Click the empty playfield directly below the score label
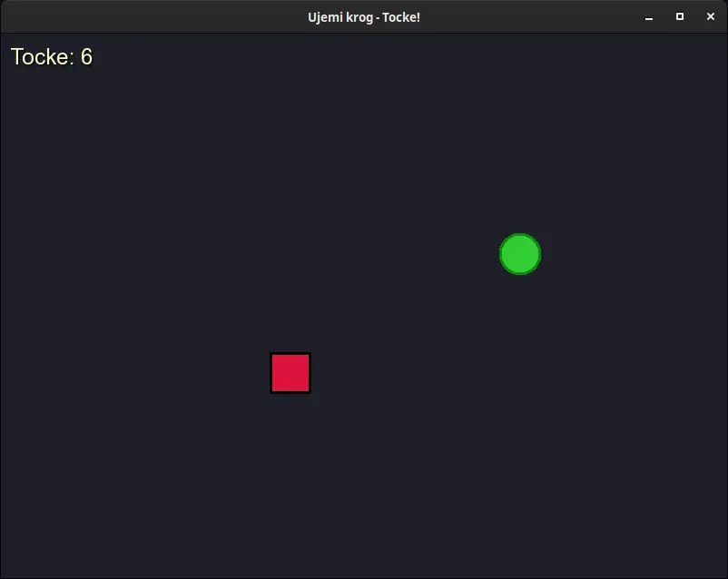The width and height of the screenshot is (728, 579). pos(52,118)
